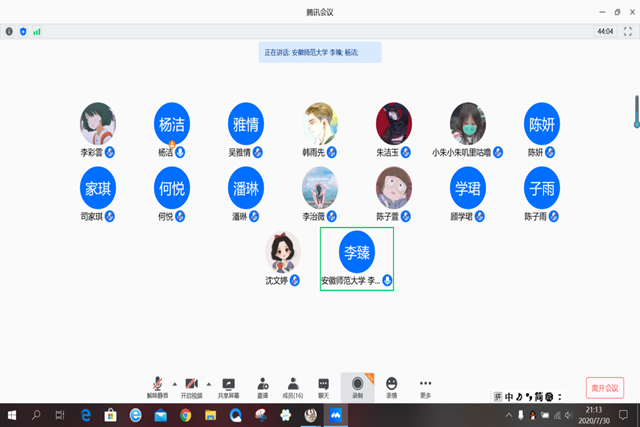Open the arrow menu beside 开启视频
640x427 pixels.
coord(209,383)
